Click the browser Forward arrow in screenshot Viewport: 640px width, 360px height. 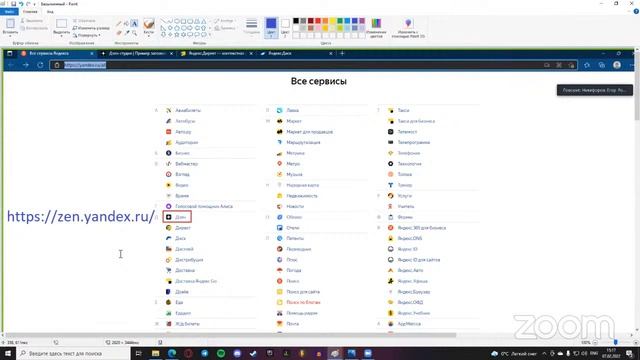click(x=26, y=65)
